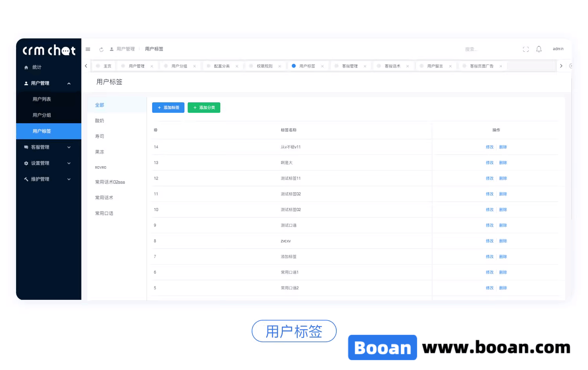Click 修改 for label ID 14
This screenshot has width=588, height=370.
(x=490, y=147)
